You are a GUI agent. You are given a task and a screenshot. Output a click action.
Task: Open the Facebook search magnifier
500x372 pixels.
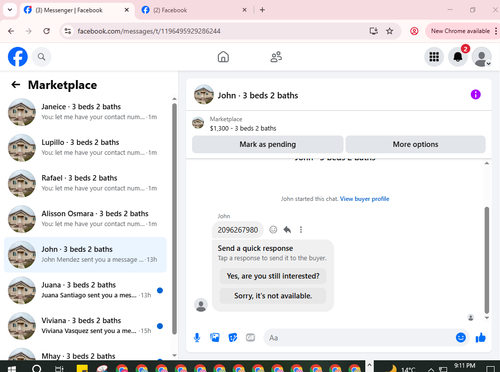pos(42,57)
